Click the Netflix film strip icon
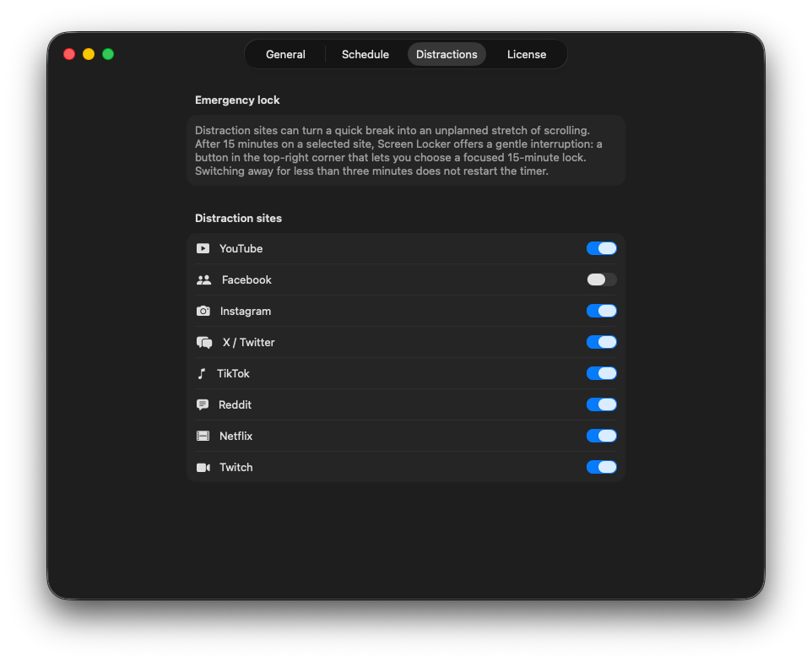 pyautogui.click(x=203, y=436)
